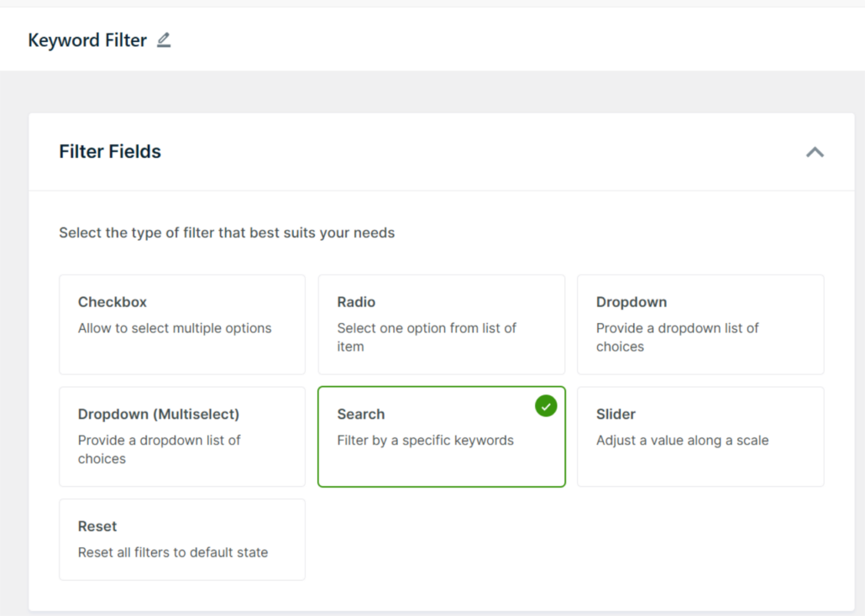Click 'Filter by a specific keywords' description

[425, 440]
